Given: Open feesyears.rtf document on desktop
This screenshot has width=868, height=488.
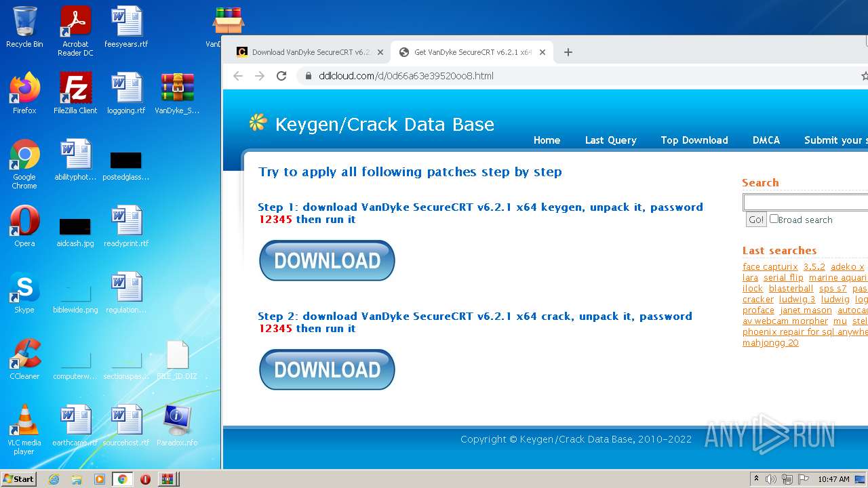Looking at the screenshot, I should (126, 27).
